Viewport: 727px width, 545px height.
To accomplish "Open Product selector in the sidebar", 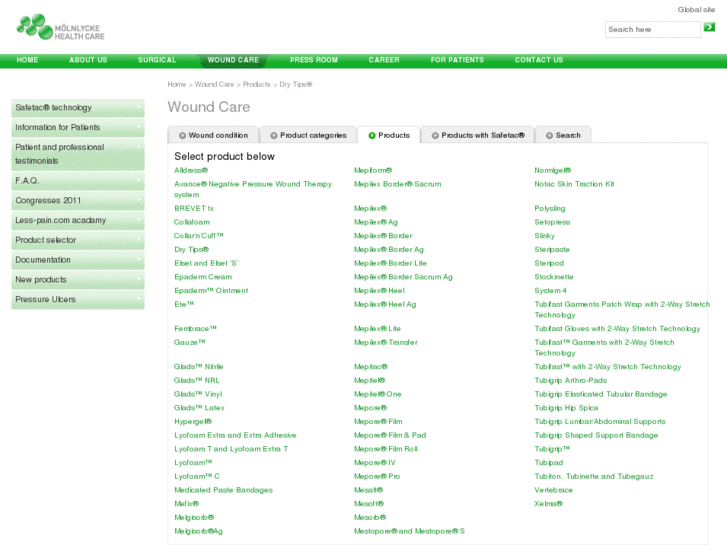I will (78, 240).
